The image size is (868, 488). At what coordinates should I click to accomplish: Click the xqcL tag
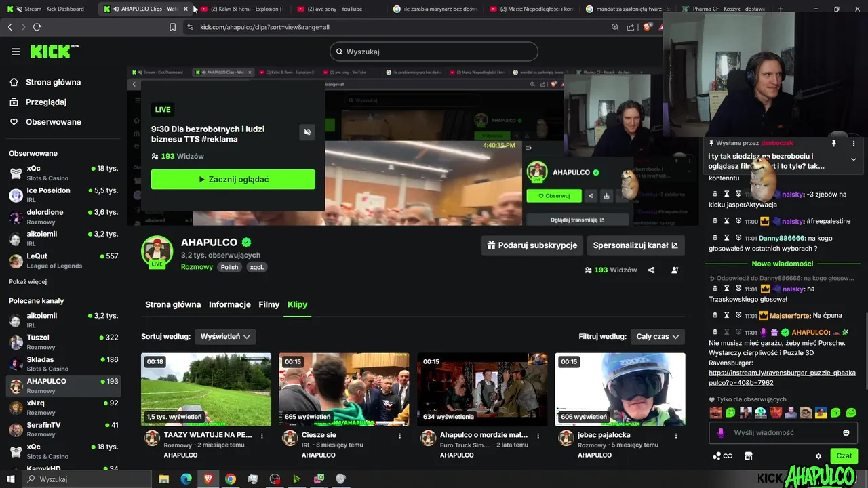pos(256,267)
